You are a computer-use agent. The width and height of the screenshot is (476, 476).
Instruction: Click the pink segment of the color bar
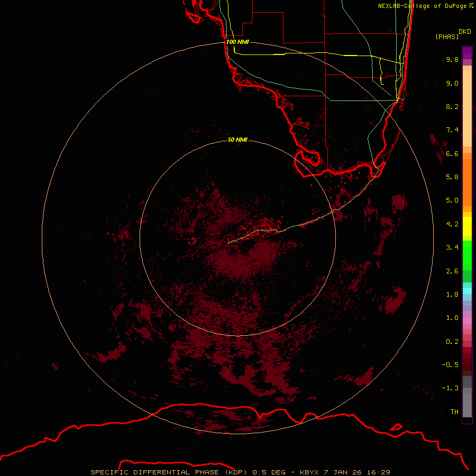point(467,321)
